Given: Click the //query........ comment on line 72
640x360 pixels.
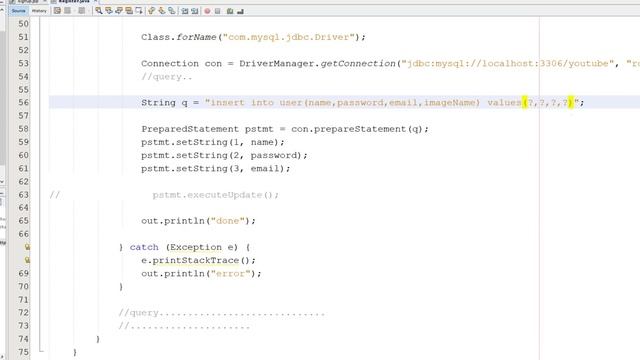Looking at the screenshot, I should [x=222, y=313].
